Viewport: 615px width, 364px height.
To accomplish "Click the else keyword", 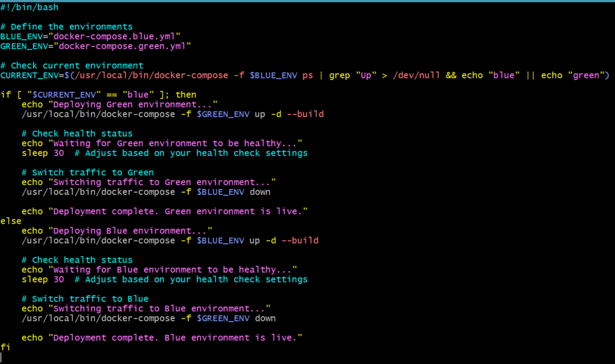I will pyautogui.click(x=11, y=221).
